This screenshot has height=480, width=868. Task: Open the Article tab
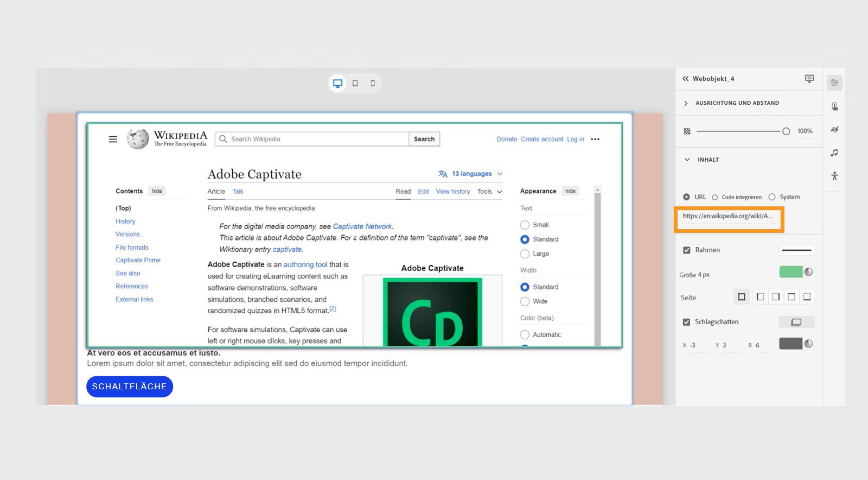click(x=216, y=192)
